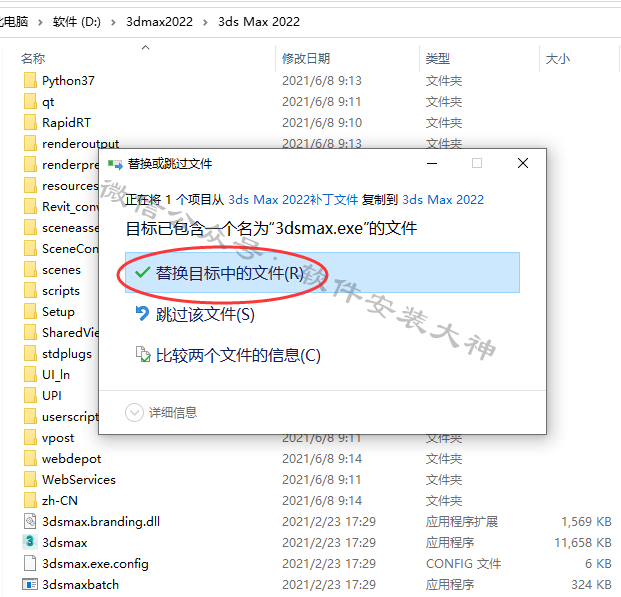Click the compare files document icon
This screenshot has width=621, height=597.
[x=143, y=354]
